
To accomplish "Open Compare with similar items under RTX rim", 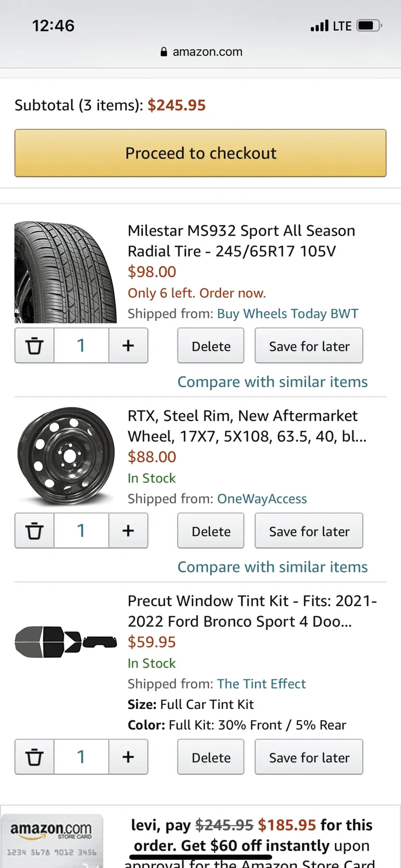I will click(272, 567).
